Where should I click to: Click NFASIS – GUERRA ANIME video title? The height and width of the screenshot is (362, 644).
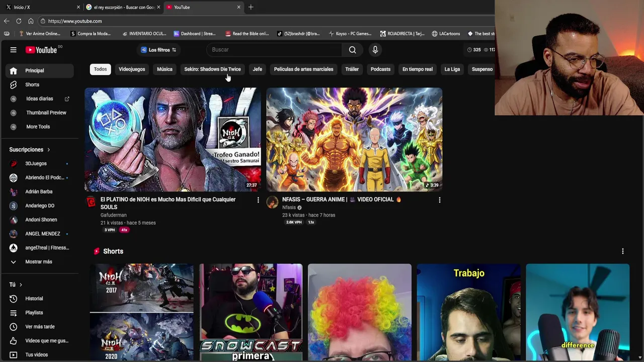pyautogui.click(x=342, y=200)
